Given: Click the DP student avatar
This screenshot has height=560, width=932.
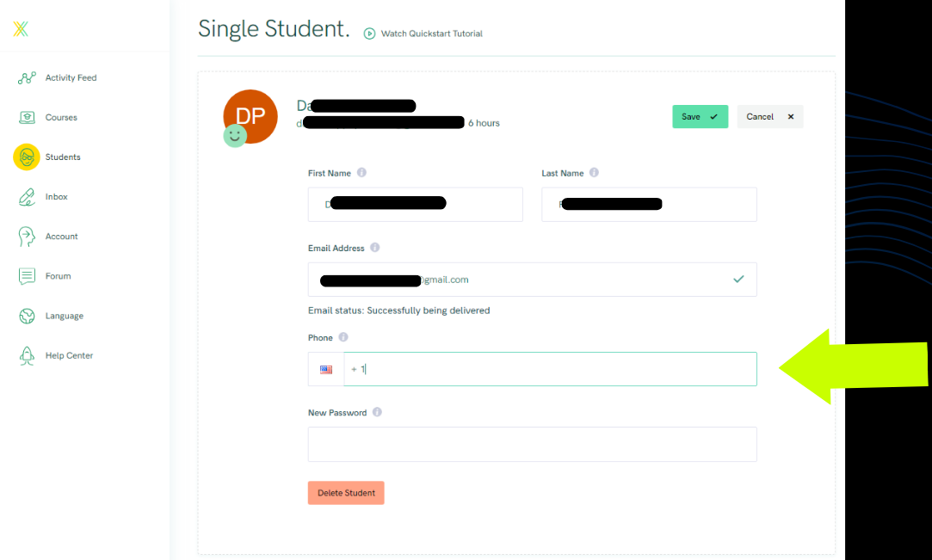Looking at the screenshot, I should point(250,116).
